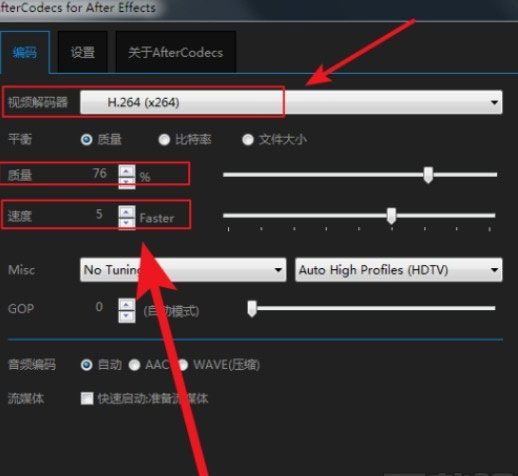The width and height of the screenshot is (518, 476).
Task: Increase GOP value with up arrow
Action: tap(127, 304)
